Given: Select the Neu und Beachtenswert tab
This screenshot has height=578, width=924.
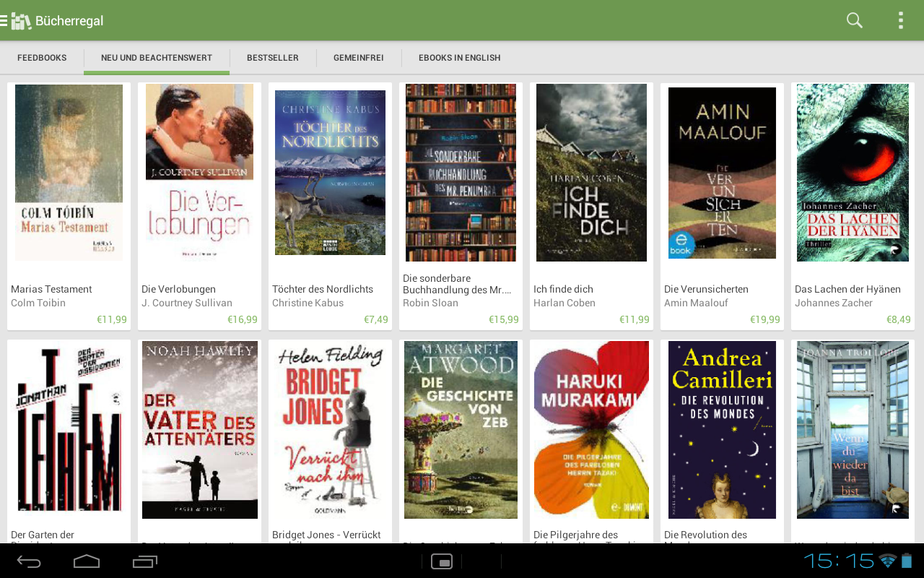Looking at the screenshot, I should [x=157, y=58].
